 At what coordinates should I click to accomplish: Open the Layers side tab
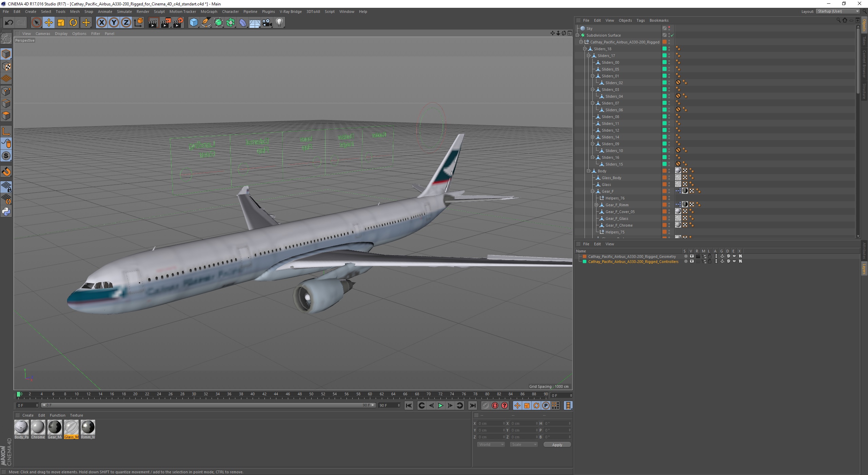pyautogui.click(x=864, y=269)
